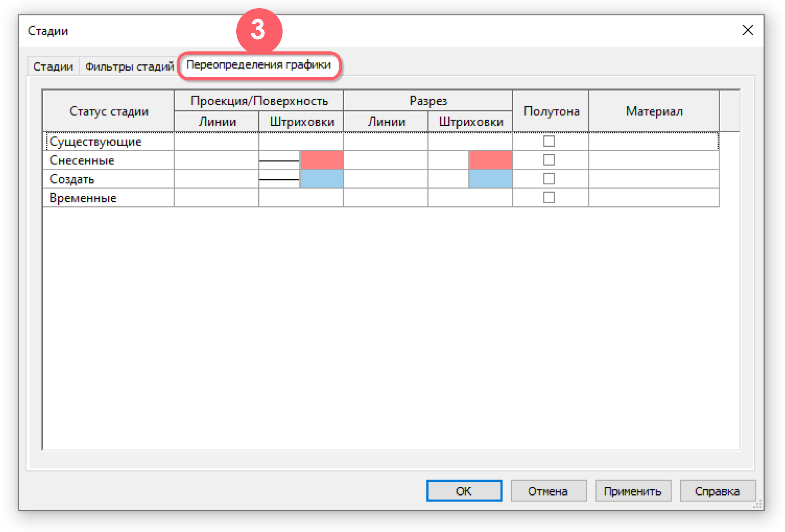Viewport: 785px width, 532px height.
Task: Select the Переопределения графики tab
Action: [259, 65]
